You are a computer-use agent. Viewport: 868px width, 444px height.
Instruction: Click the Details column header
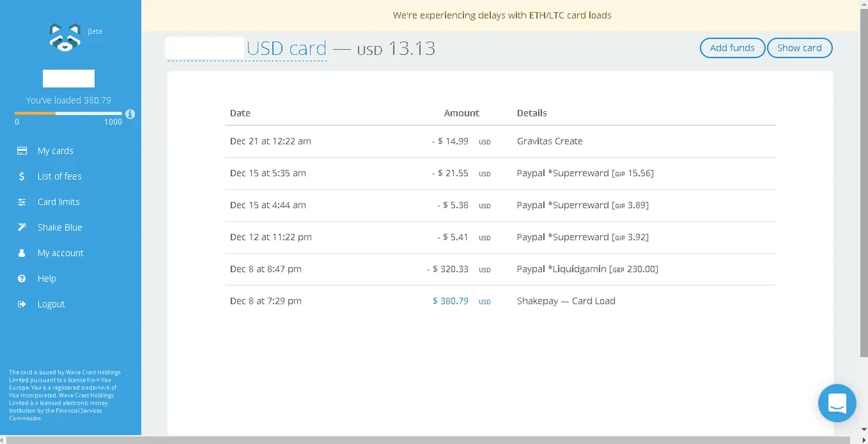pos(532,113)
